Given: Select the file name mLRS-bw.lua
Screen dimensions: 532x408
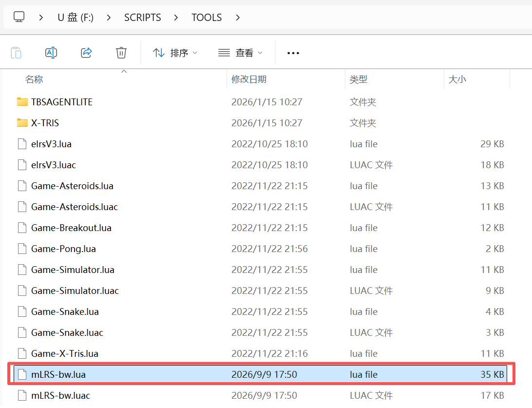Looking at the screenshot, I should 58,375.
